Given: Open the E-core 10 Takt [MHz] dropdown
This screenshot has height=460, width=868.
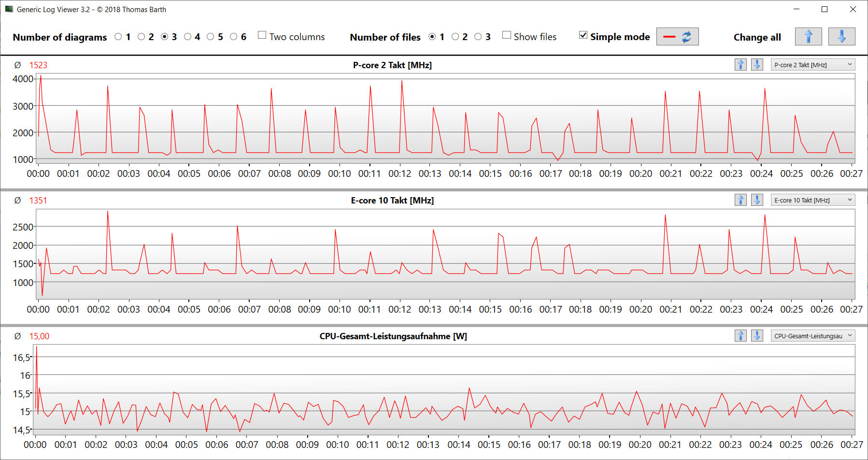Looking at the screenshot, I should click(812, 200).
